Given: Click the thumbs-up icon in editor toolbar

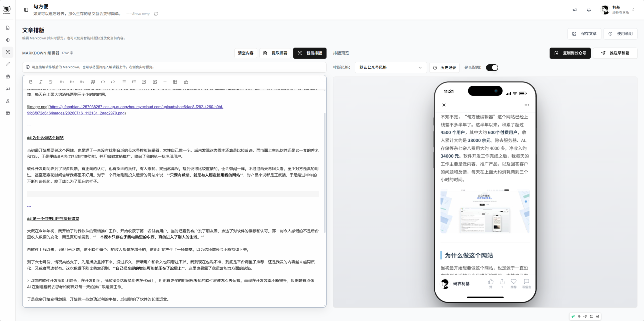Looking at the screenshot, I should [x=186, y=82].
